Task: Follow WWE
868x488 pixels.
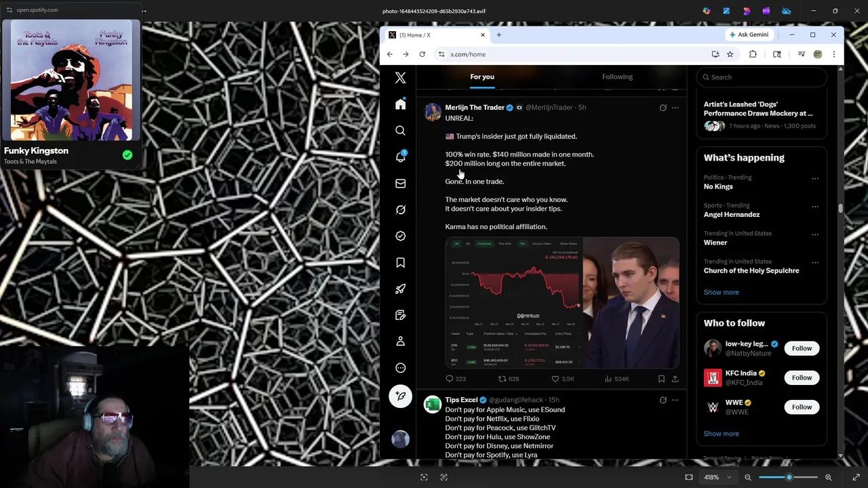Action: tap(802, 407)
